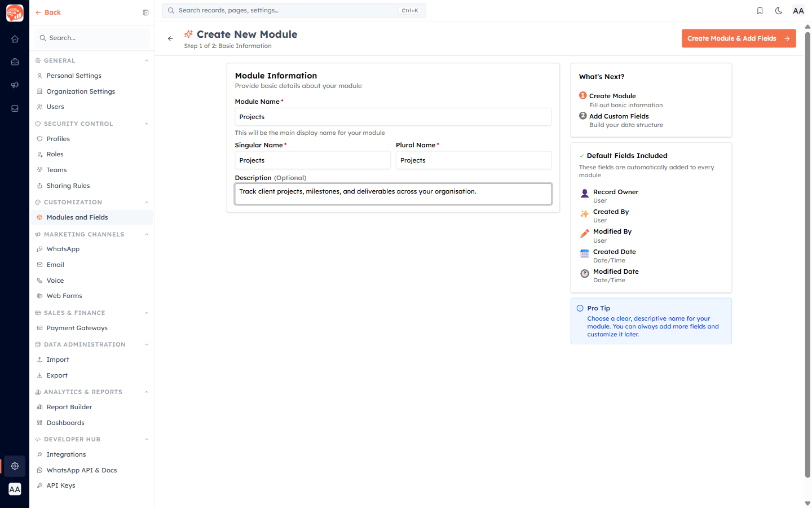Screen dimensions: 812x508
Task: Click the sidebar Search field
Action: (92, 38)
